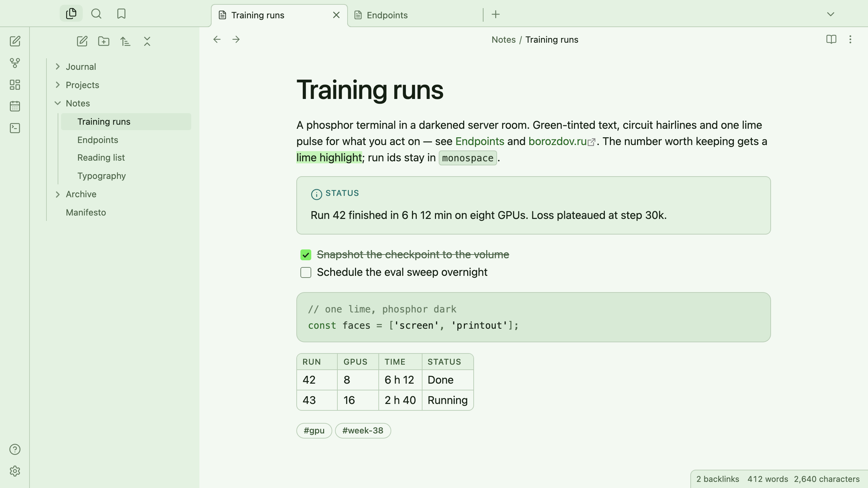
Task: Expand the Journal folder
Action: point(58,66)
